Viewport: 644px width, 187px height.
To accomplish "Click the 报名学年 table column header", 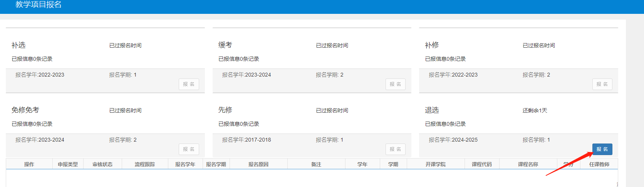I will [x=185, y=164].
